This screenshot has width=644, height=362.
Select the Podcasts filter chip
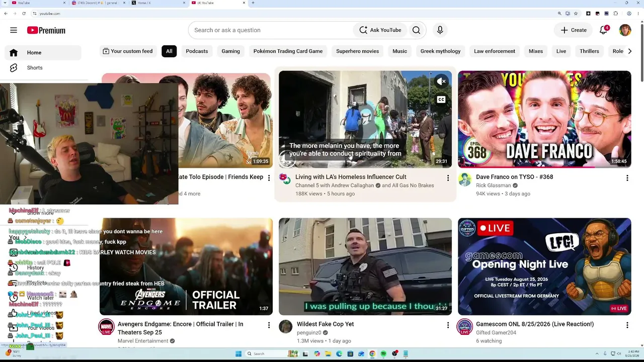(x=197, y=51)
